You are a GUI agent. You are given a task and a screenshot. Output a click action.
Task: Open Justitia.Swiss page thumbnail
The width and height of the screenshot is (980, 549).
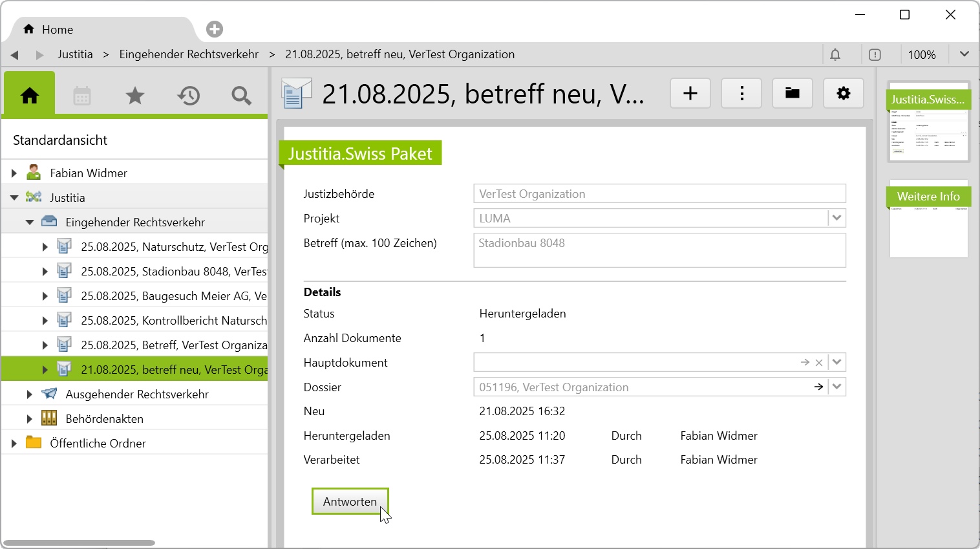click(929, 122)
